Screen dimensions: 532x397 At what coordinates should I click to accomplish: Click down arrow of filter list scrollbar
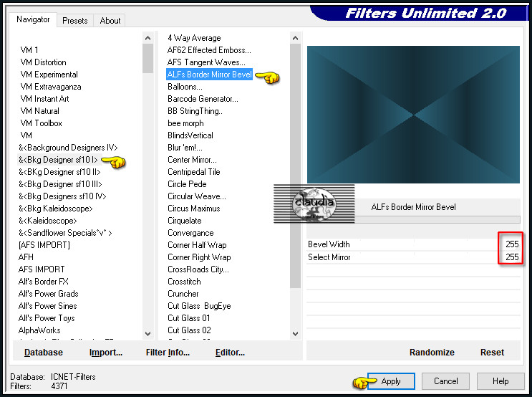(296, 334)
